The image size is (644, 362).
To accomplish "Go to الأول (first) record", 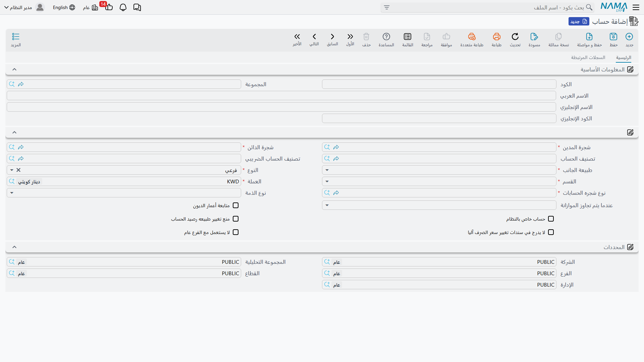I will [350, 37].
